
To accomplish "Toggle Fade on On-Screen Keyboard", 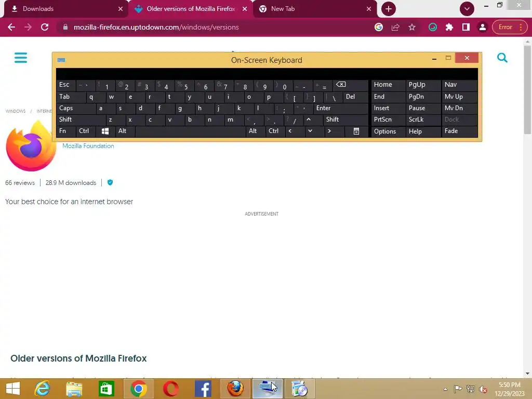I will pos(459,131).
